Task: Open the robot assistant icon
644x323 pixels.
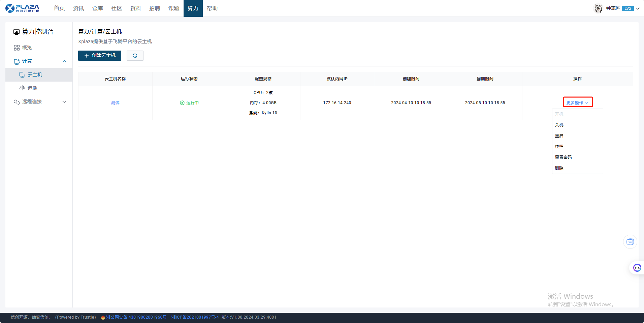Action: coord(637,268)
